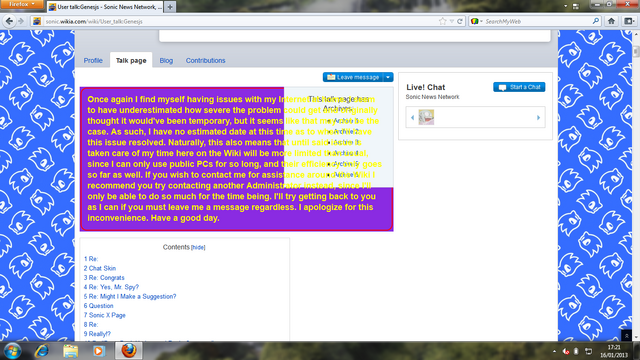Click the site favicon in address bar

[37, 21]
